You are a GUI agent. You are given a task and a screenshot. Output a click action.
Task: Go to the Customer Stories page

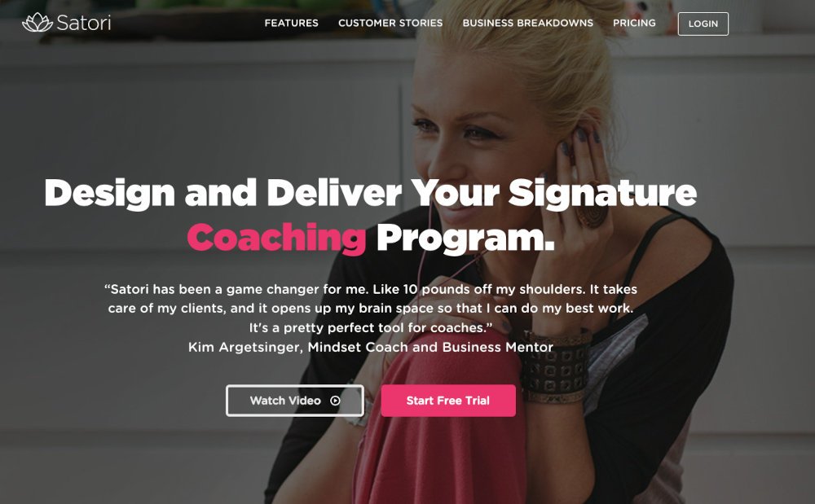[x=390, y=23]
